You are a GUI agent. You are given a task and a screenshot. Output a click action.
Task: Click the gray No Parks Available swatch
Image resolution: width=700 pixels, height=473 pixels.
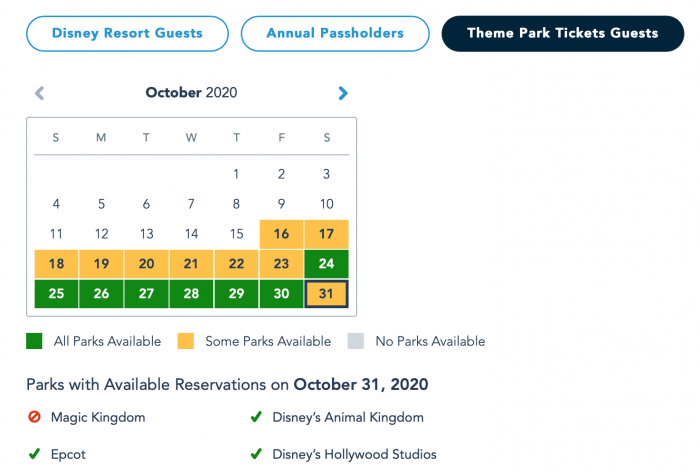[355, 341]
